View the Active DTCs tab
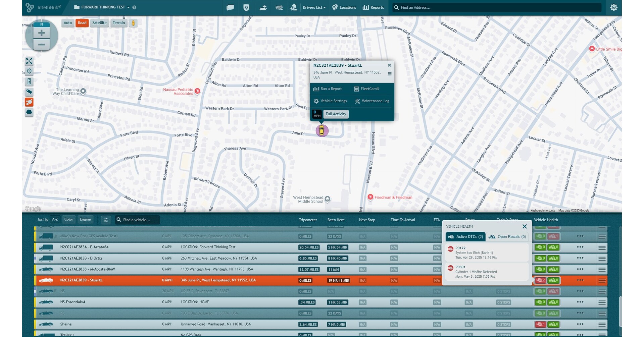The height and width of the screenshot is (337, 644). point(465,236)
